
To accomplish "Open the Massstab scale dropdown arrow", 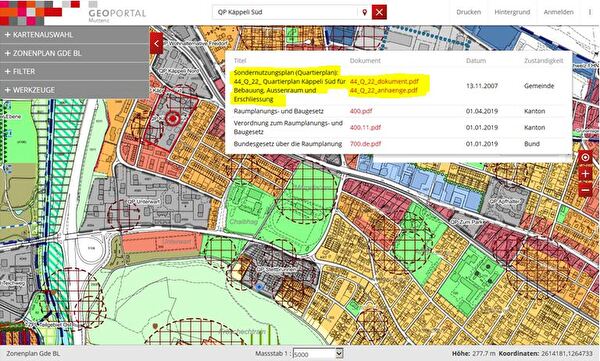I will tap(339, 353).
